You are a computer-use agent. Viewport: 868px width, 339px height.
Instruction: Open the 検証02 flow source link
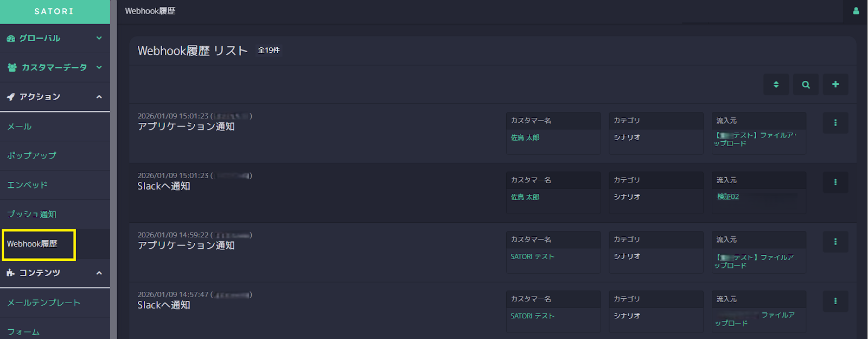click(728, 197)
